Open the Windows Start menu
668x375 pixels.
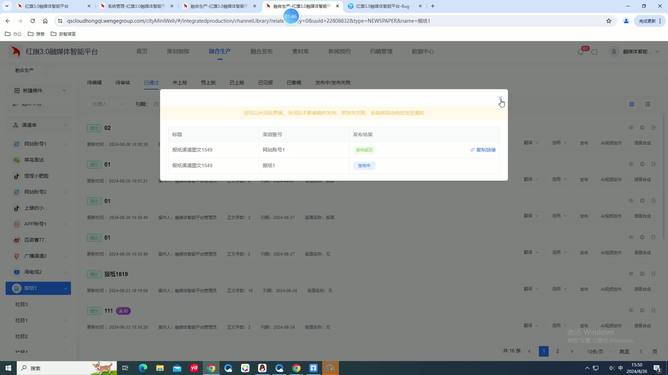coord(8,368)
